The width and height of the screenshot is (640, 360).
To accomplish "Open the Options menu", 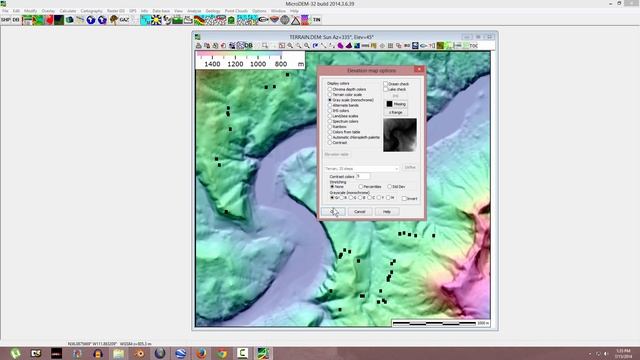I will point(259,11).
